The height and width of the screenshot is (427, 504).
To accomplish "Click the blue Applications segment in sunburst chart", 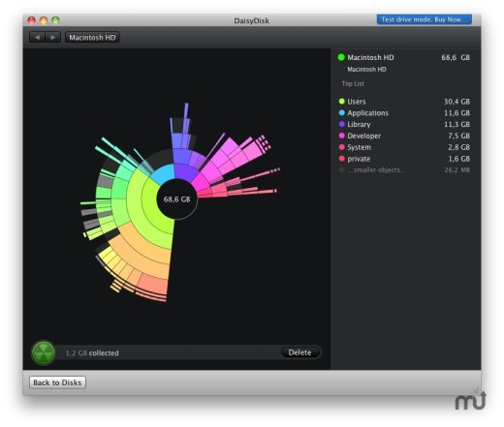I will point(165,174).
